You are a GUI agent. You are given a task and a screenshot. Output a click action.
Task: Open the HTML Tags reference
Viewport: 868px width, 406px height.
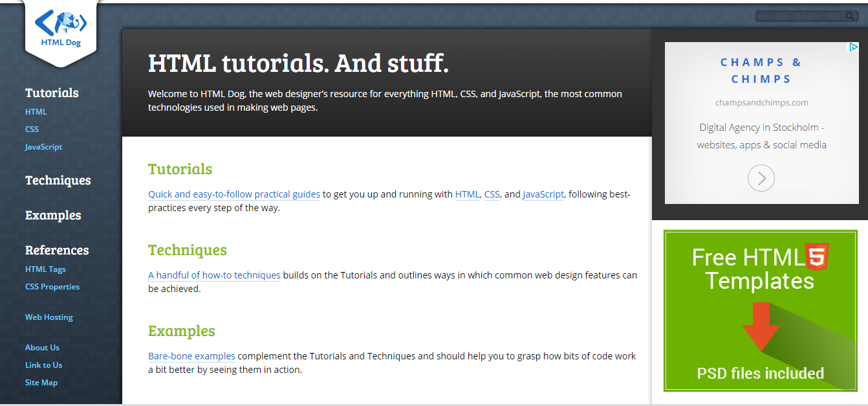45,269
